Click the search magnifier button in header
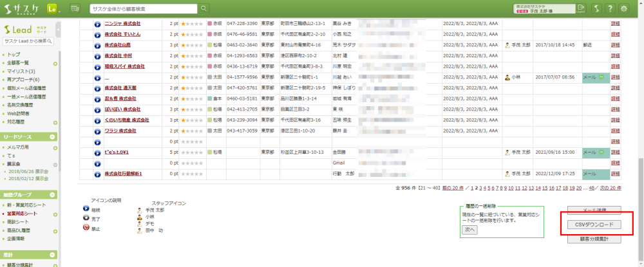Image resolution: width=644 pixels, height=267 pixels. pos(204,8)
